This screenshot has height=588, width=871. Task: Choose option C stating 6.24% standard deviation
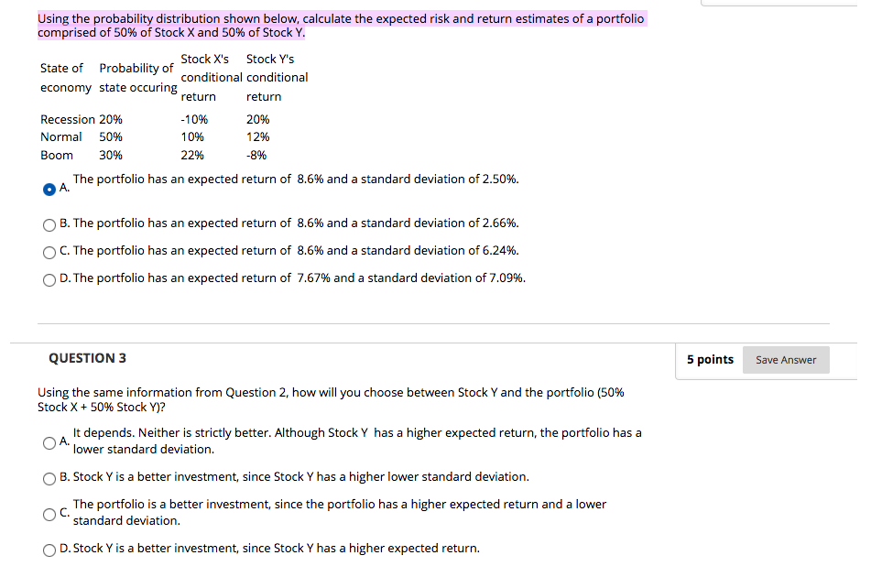(49, 252)
